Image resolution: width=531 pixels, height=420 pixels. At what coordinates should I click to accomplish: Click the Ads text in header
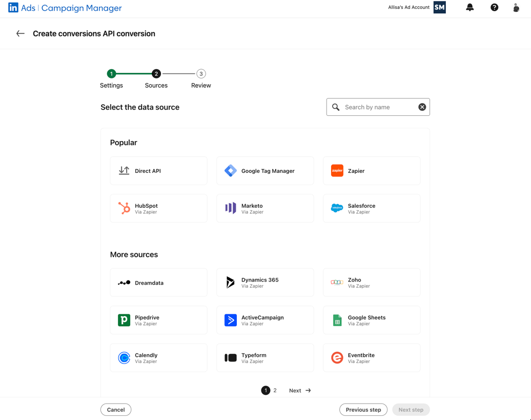coord(28,8)
